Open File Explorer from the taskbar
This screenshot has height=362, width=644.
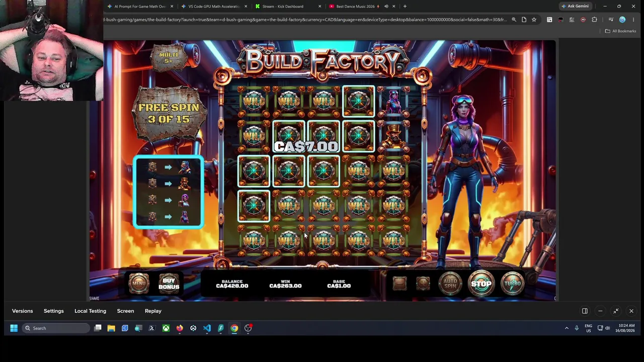111,328
